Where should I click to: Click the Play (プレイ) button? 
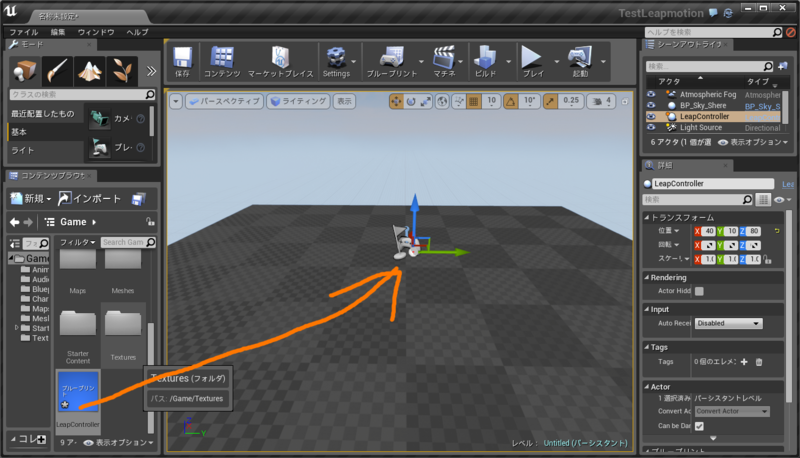coord(532,61)
